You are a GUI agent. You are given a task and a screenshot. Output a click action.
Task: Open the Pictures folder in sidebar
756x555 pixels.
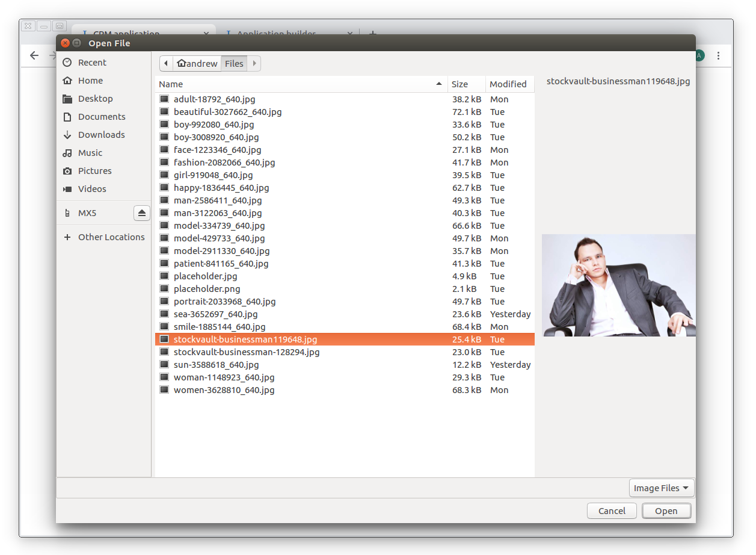pos(94,171)
